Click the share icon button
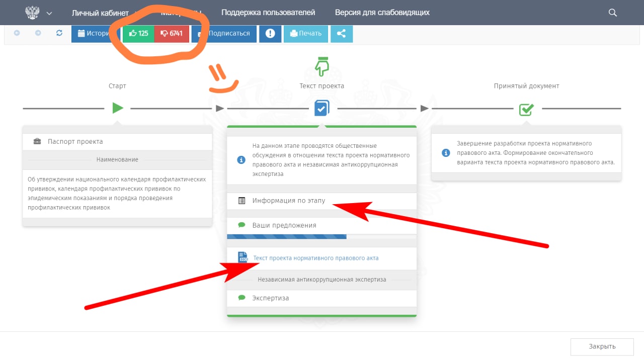The image size is (644, 362). (342, 34)
